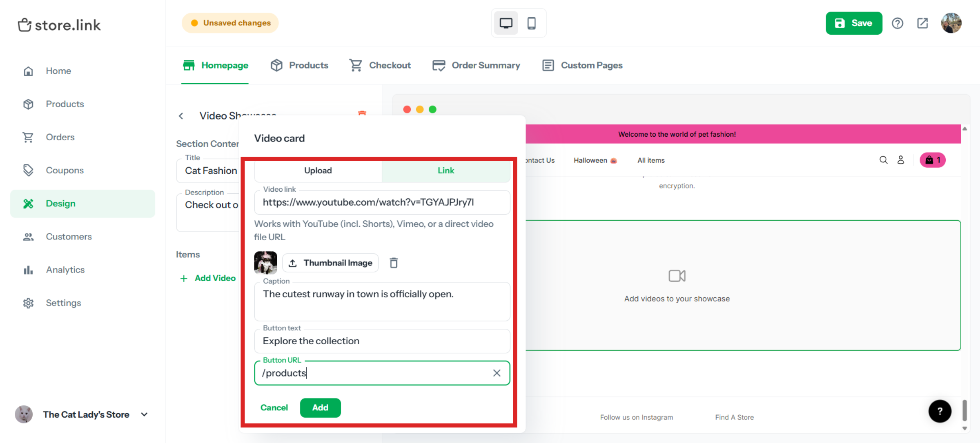980x443 pixels.
Task: Delete the Video Showcase section
Action: (362, 113)
